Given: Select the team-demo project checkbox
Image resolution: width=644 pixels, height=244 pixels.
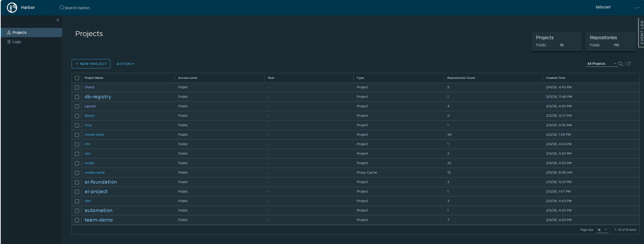Looking at the screenshot, I should [77, 220].
